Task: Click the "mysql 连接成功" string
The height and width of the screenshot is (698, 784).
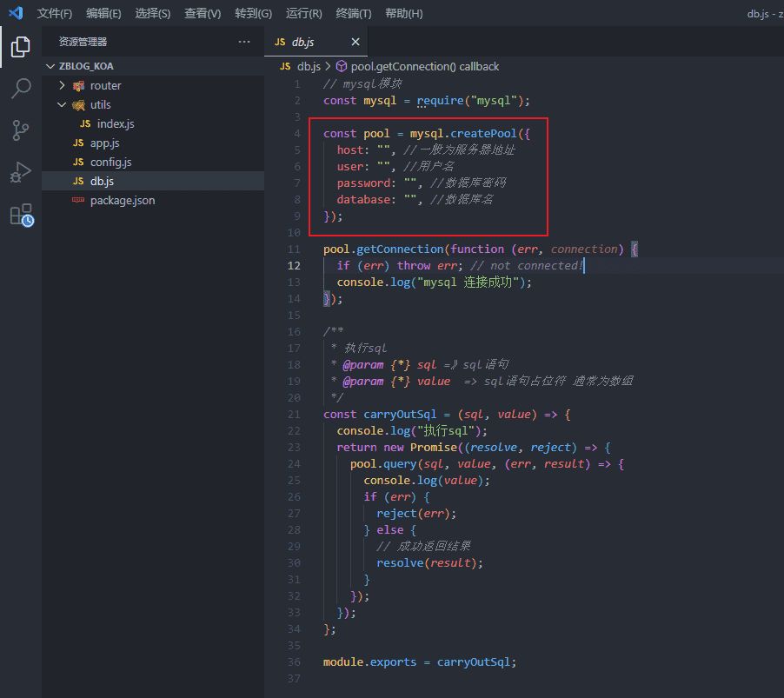Action: (468, 282)
